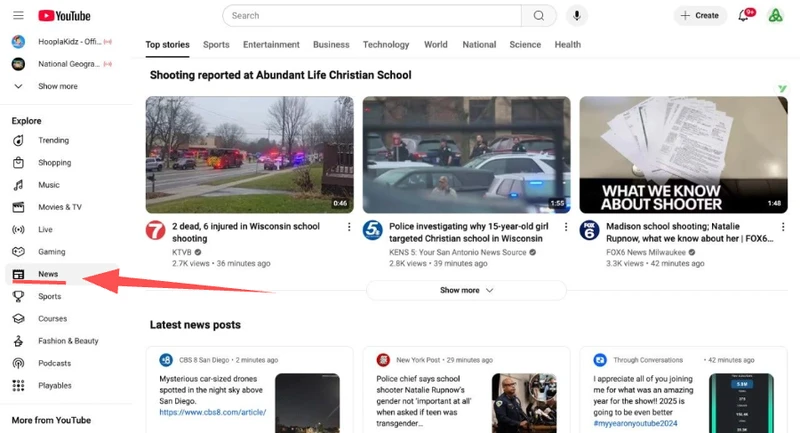Play the 'What we know about shooter' thumbnail
Screen dimensions: 800x433
683,155
